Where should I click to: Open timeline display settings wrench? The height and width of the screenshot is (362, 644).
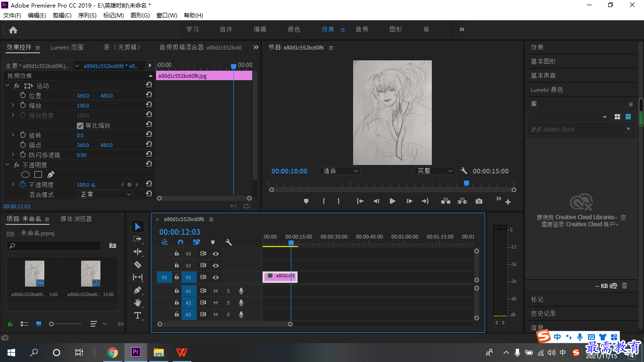[229, 242]
